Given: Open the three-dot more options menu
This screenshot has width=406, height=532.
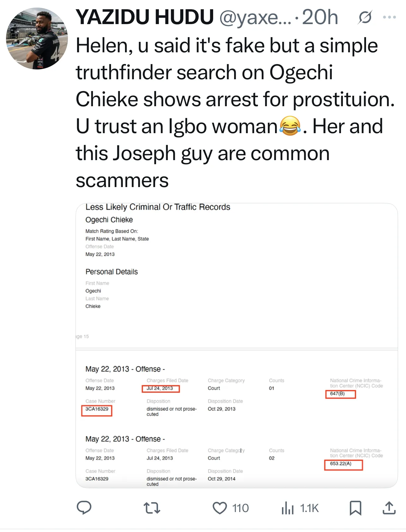Looking at the screenshot, I should pos(389,17).
